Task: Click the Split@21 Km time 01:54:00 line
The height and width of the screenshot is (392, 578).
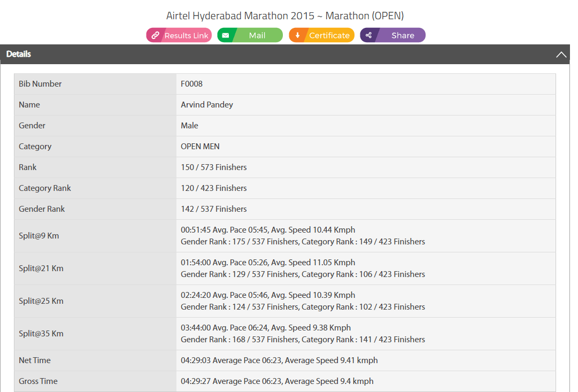Action: click(x=268, y=262)
